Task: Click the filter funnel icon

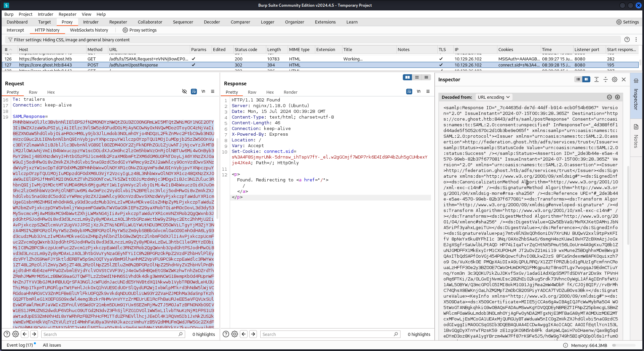Action: (10, 40)
